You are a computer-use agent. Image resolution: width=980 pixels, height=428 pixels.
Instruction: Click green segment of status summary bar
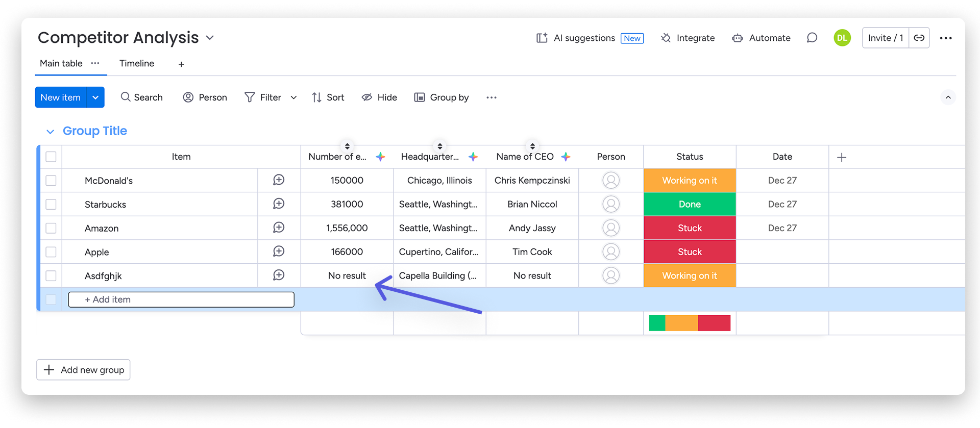point(657,323)
